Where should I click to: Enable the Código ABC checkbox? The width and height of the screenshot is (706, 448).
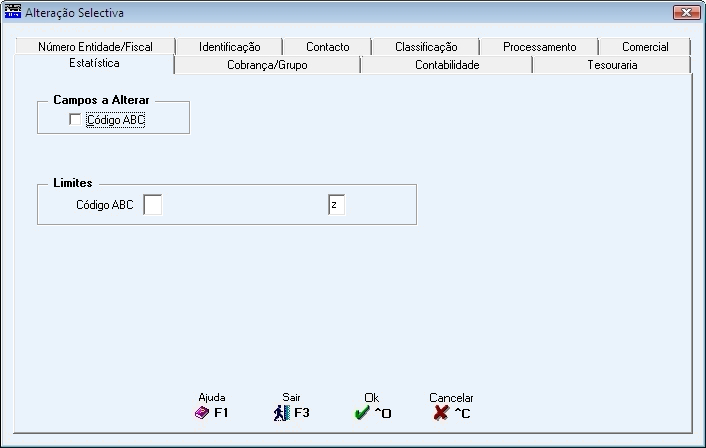(x=75, y=120)
